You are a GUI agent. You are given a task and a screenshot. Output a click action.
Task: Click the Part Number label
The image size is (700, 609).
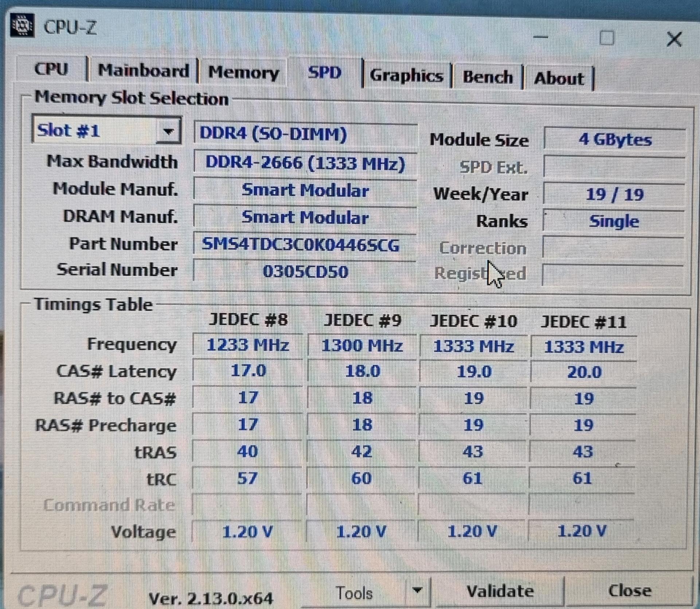(123, 244)
